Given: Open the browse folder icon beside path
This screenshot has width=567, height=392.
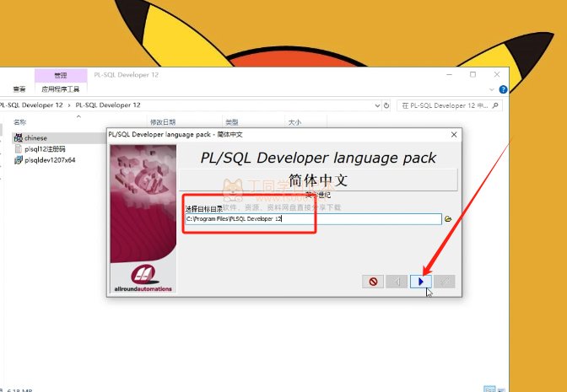Looking at the screenshot, I should [x=448, y=219].
